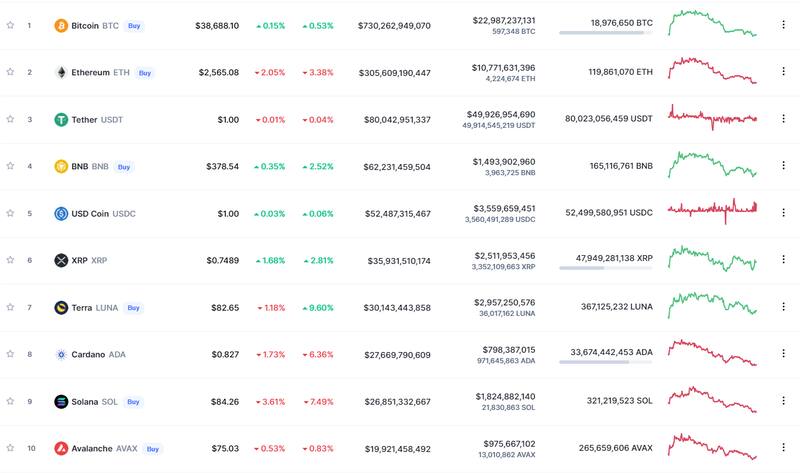The height and width of the screenshot is (473, 800).
Task: Toggle the watchlist star for Cardano
Action: click(10, 354)
